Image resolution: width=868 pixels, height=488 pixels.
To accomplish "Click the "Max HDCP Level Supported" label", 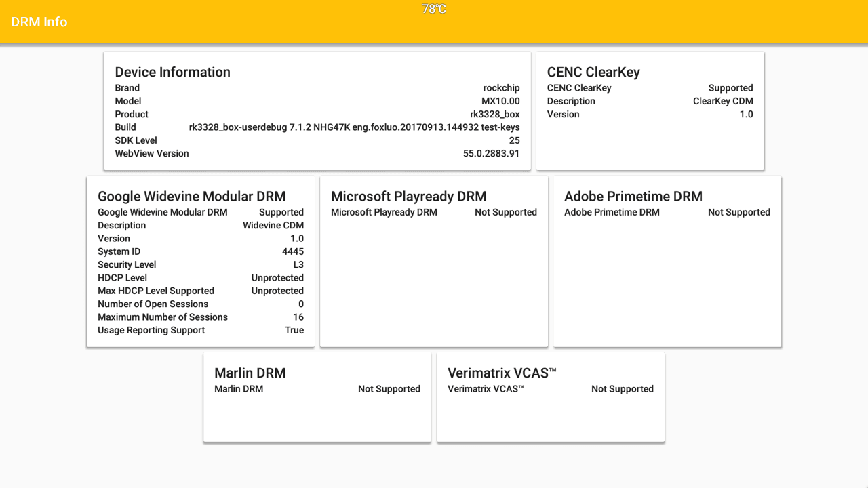I will pos(156,291).
